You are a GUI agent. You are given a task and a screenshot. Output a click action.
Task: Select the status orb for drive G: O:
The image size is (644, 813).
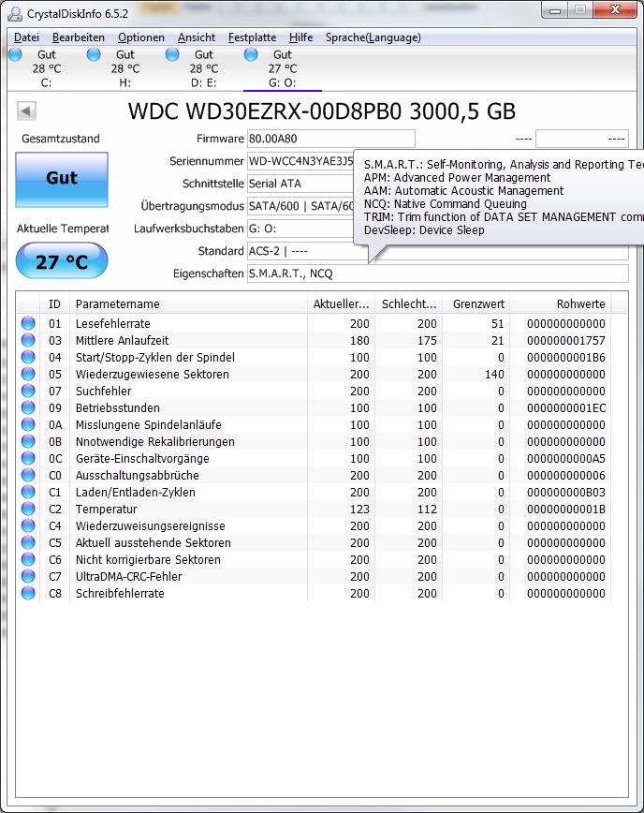[251, 54]
